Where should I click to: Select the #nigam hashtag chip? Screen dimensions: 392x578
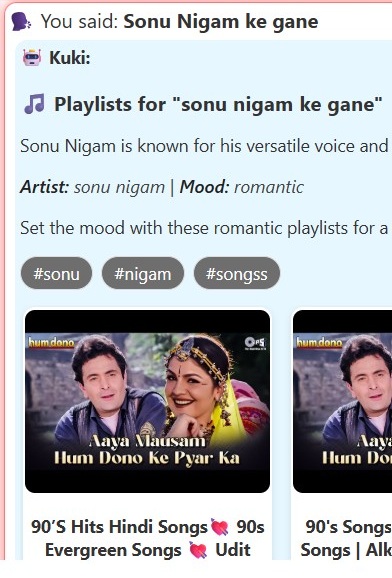(143, 274)
